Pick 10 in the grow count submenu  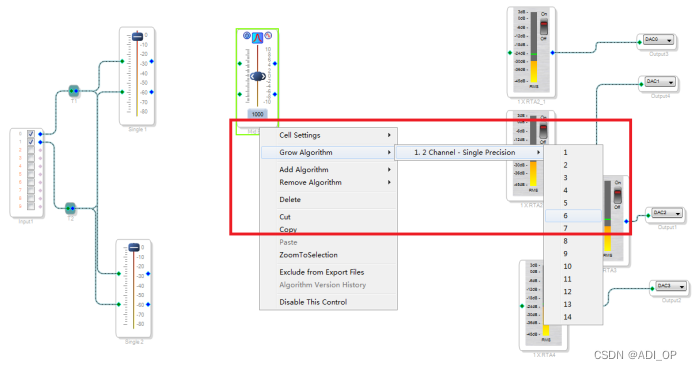tap(573, 266)
